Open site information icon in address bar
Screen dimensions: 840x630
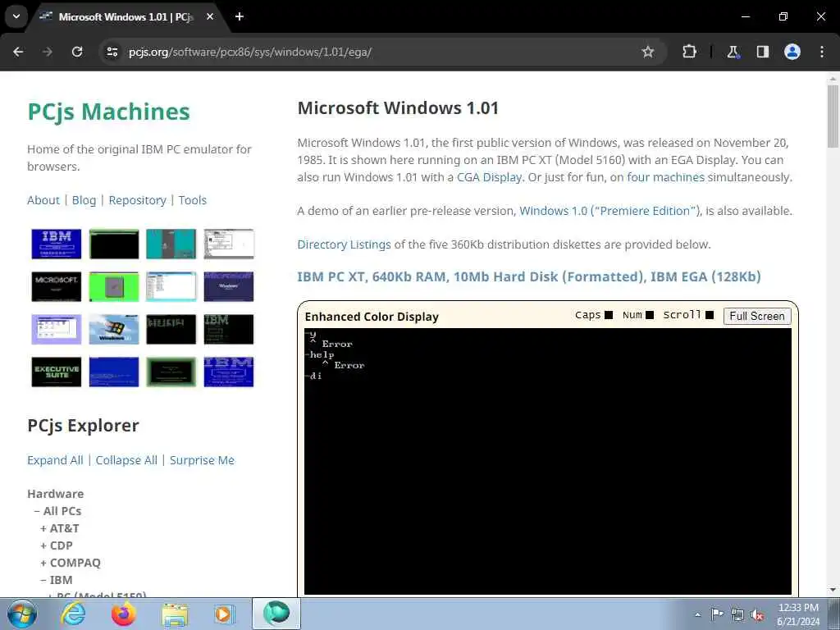[112, 52]
